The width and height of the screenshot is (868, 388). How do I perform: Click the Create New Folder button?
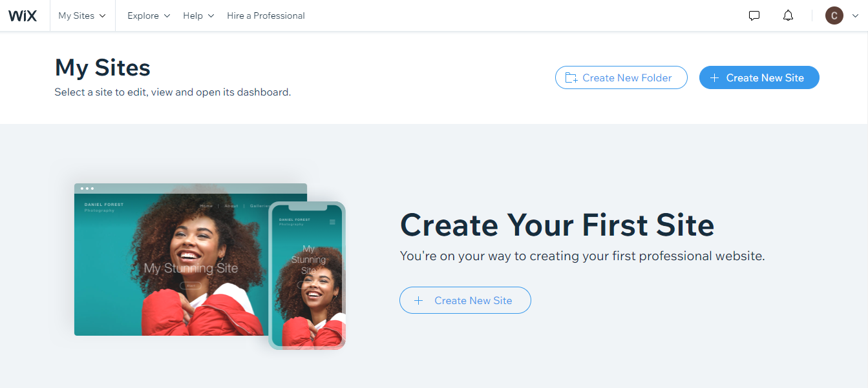point(621,77)
